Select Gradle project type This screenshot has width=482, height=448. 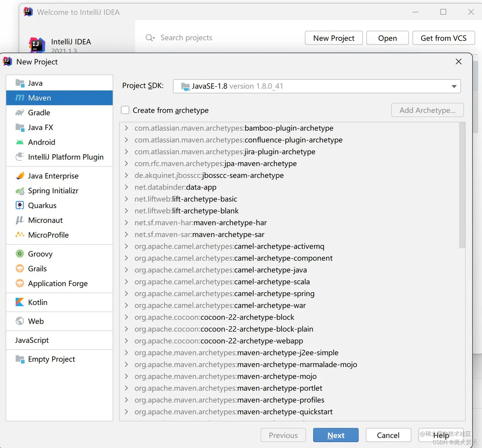[x=59, y=112]
